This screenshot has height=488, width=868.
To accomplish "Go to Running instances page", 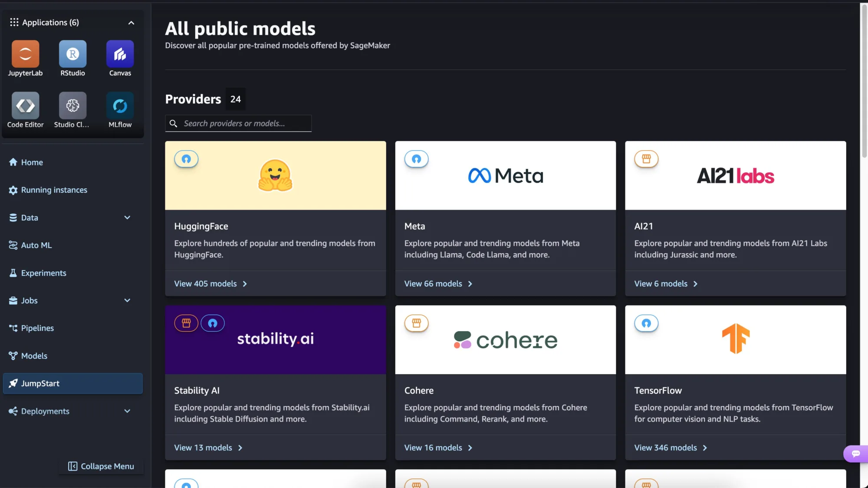I will click(54, 190).
